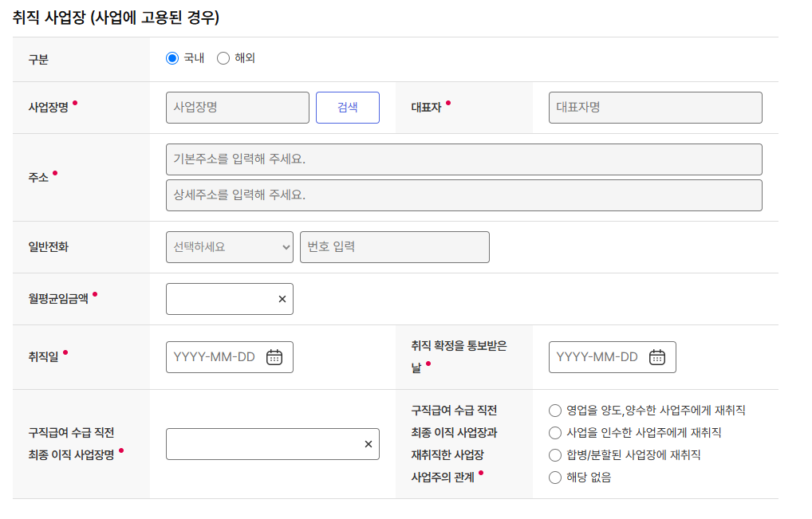Open the 일반전화 선택하세요 dropdown
The height and width of the screenshot is (519, 812).
pos(230,247)
